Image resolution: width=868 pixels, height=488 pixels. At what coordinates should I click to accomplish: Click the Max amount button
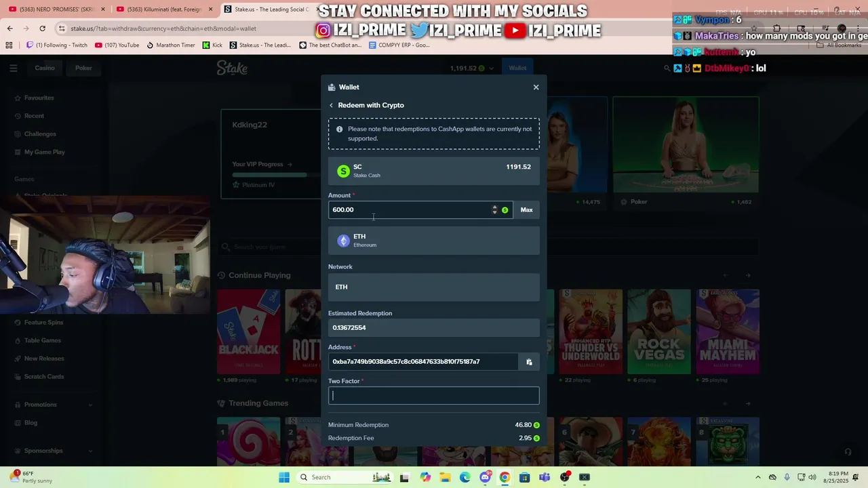526,210
